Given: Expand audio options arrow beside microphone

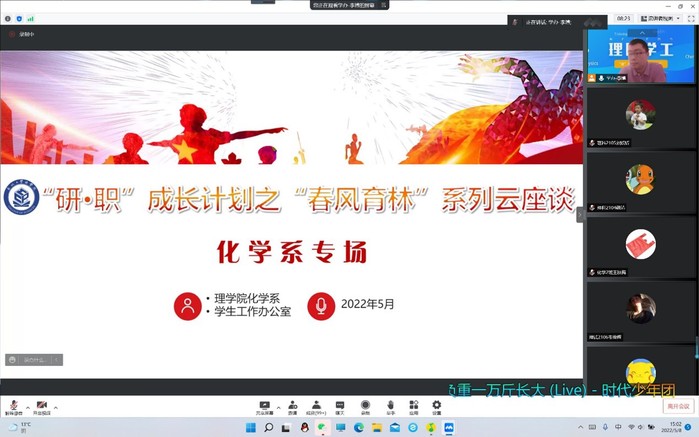Looking at the screenshot, I should [27, 406].
